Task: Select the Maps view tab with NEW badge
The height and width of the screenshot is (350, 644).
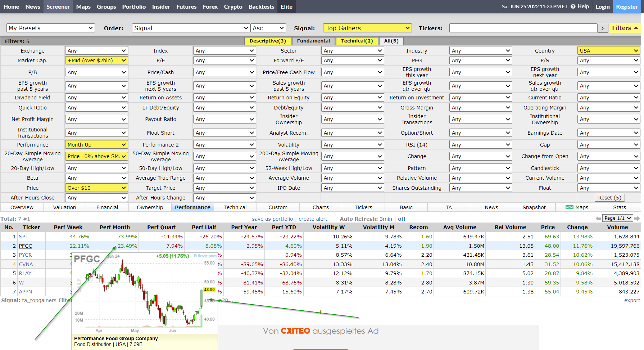Action: (x=577, y=207)
